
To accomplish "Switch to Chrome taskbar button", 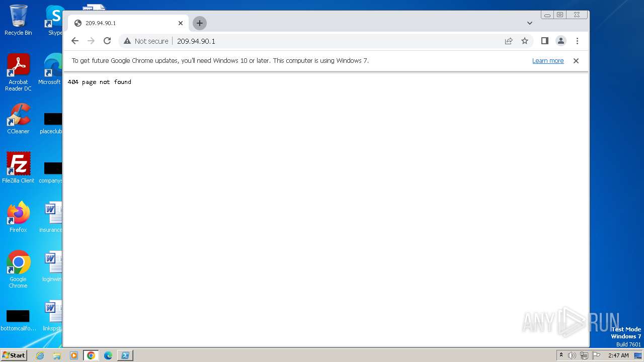I will [91, 355].
